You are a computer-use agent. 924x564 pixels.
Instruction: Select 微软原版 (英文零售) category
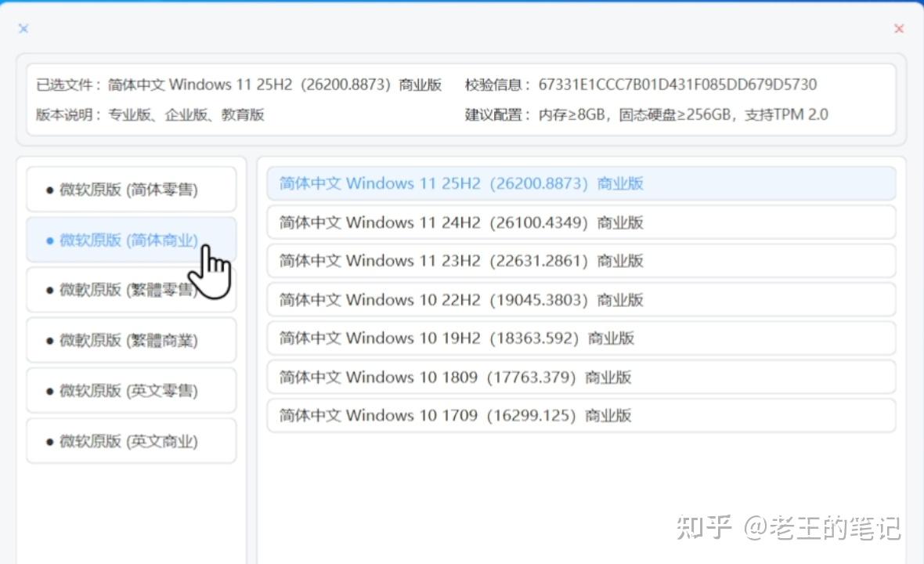[132, 391]
